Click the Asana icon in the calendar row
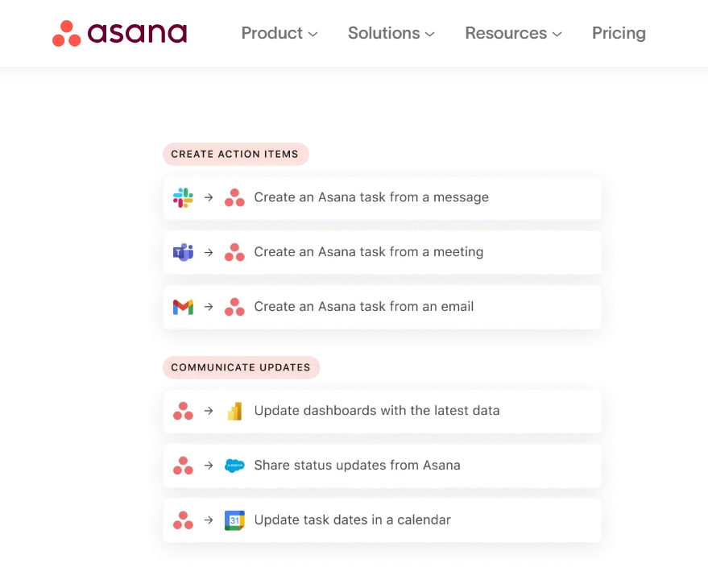This screenshot has width=708, height=588. click(183, 520)
